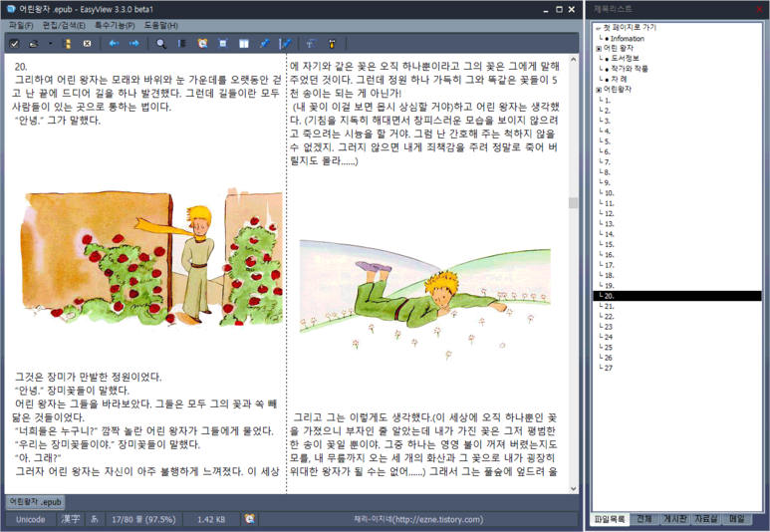Select the 차 례 entry
Viewport: 770px width, 532px height.
(619, 79)
